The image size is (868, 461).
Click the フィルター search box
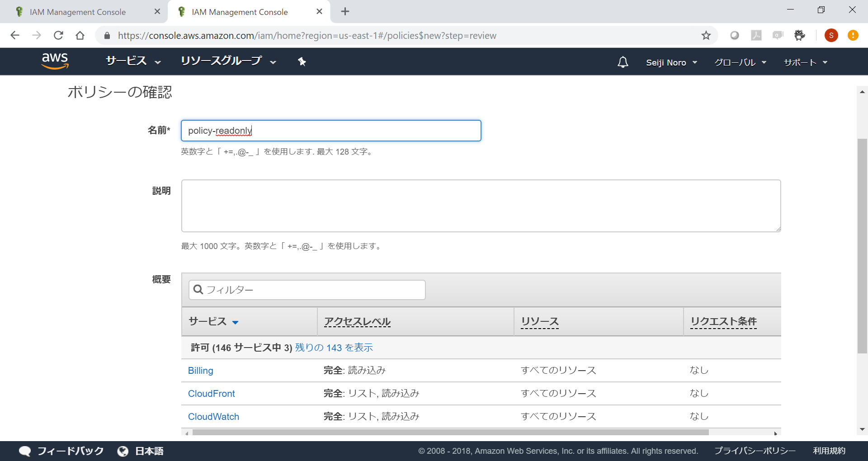click(307, 290)
